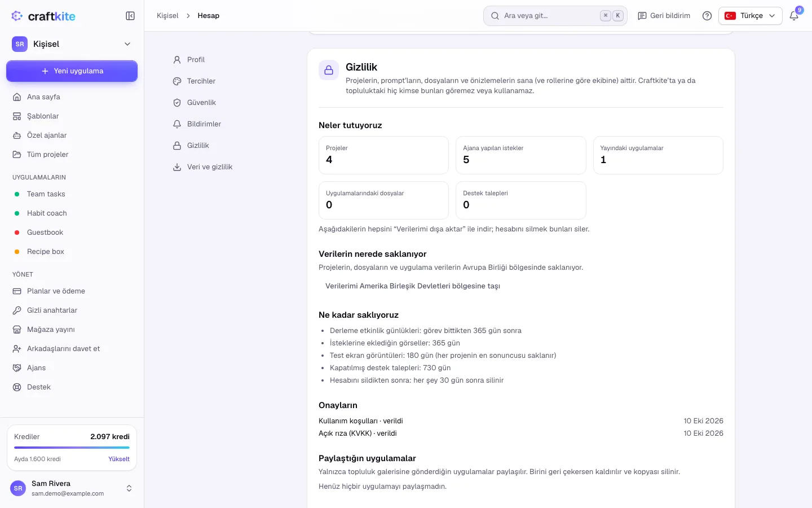Click the Projeler count card
812x508 pixels.
point(383,155)
